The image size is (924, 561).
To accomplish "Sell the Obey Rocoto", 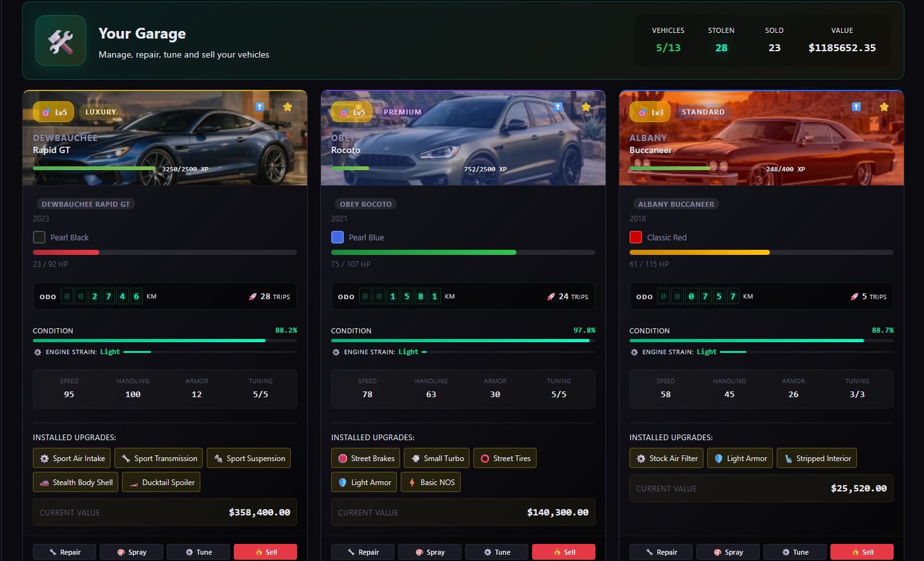I will point(563,552).
